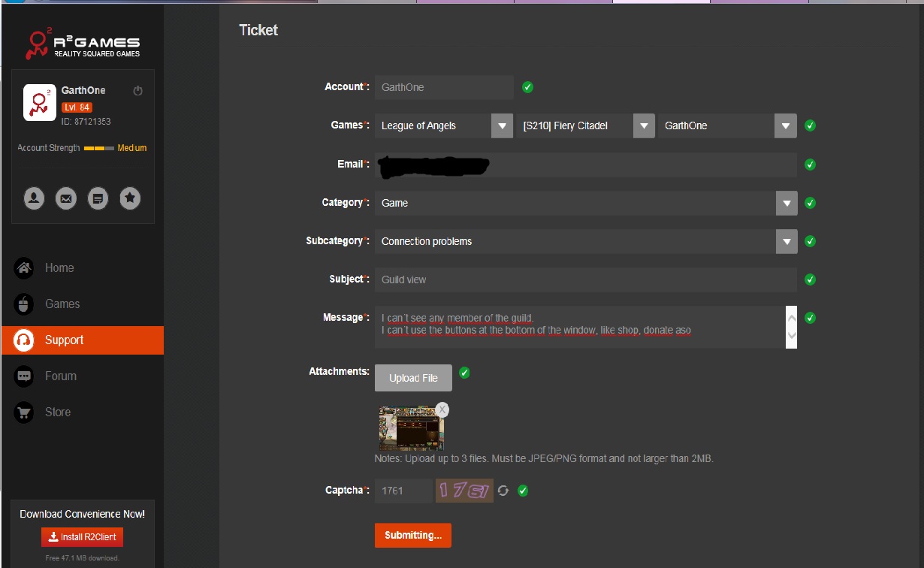Click Install R2Client download button
924x568 pixels.
tap(82, 537)
